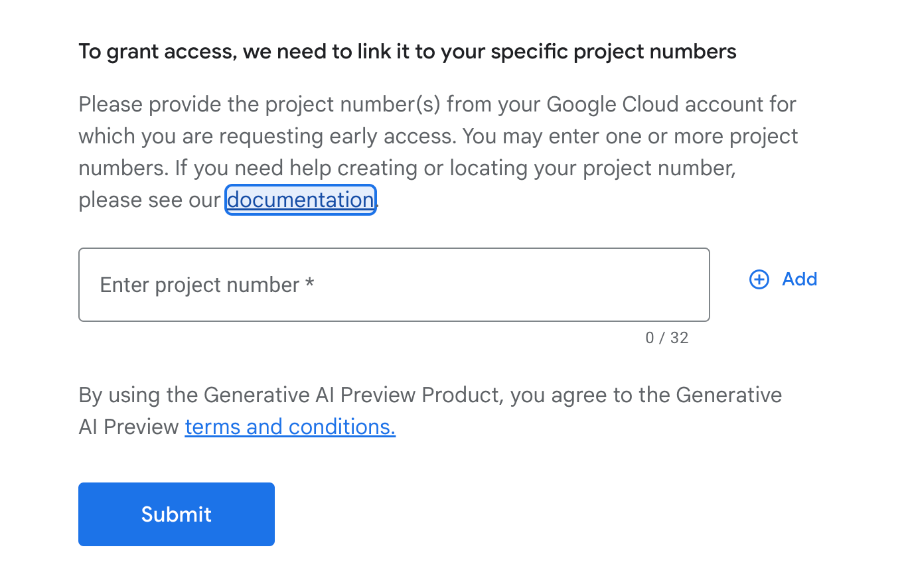
Task: Open the documentation link
Action: pos(301,200)
